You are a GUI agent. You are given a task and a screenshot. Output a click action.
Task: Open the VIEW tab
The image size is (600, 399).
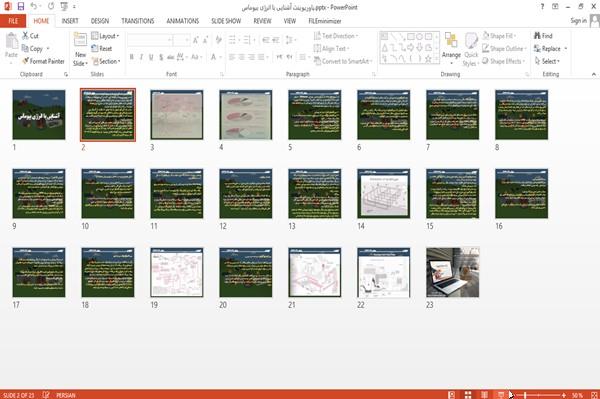pyautogui.click(x=290, y=21)
